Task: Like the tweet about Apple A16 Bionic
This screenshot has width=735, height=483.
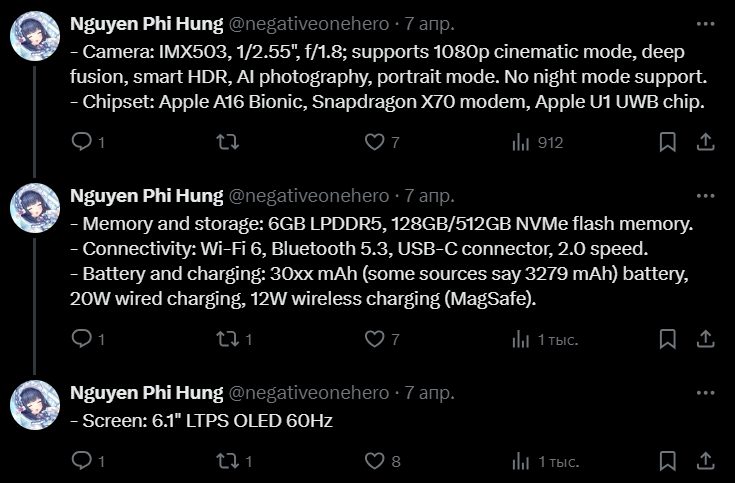Action: (374, 142)
